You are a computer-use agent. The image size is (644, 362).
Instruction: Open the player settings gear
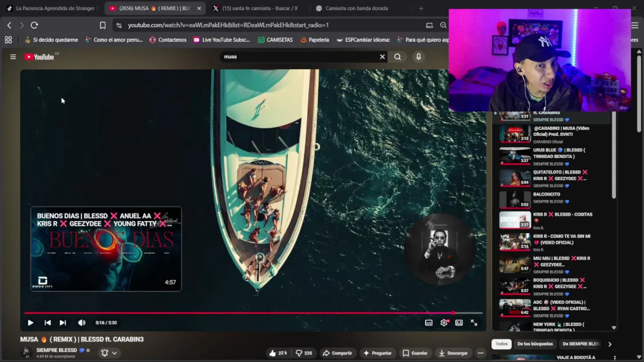pos(444,323)
